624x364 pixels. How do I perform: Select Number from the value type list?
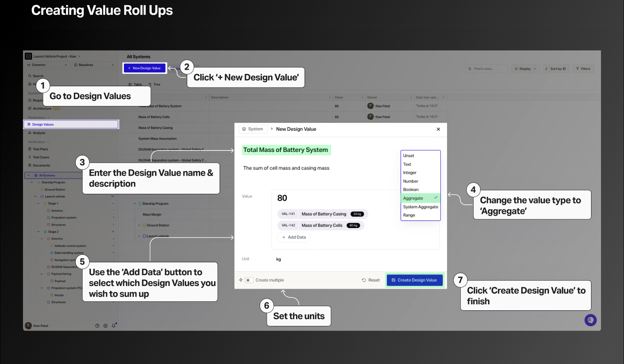420,181
